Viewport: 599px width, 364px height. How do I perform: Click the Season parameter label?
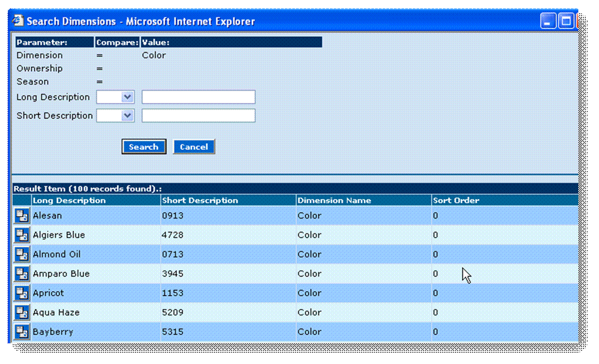pos(32,82)
